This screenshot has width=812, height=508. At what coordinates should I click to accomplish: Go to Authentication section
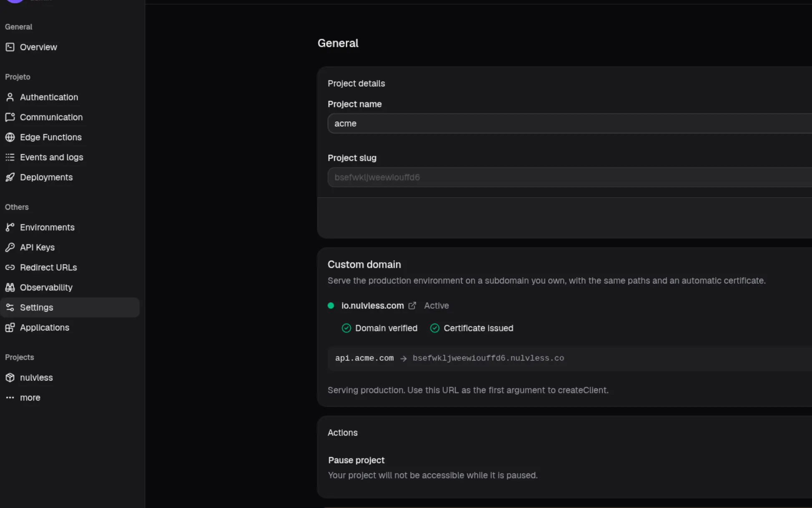[70, 97]
